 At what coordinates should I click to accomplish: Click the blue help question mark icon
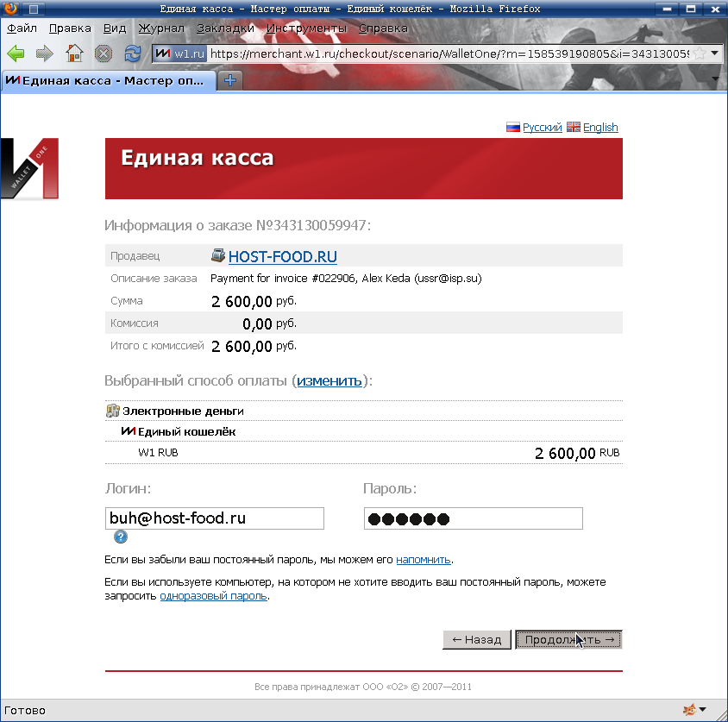tap(120, 537)
